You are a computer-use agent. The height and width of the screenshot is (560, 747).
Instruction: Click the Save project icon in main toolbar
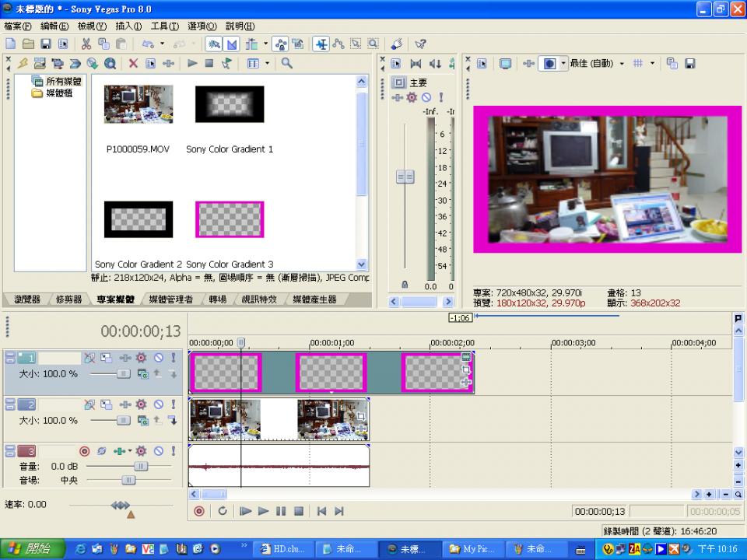46,44
